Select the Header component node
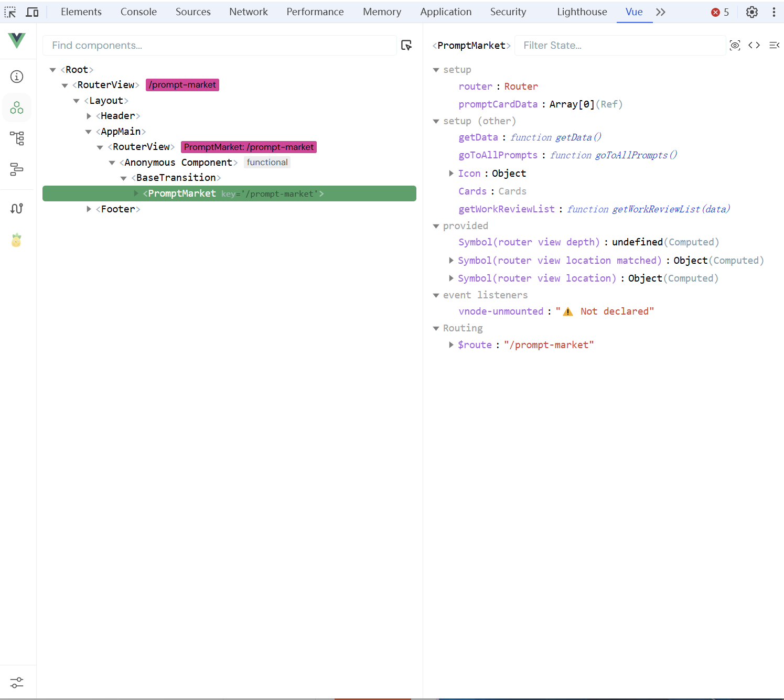Image resolution: width=784 pixels, height=700 pixels. tap(118, 116)
